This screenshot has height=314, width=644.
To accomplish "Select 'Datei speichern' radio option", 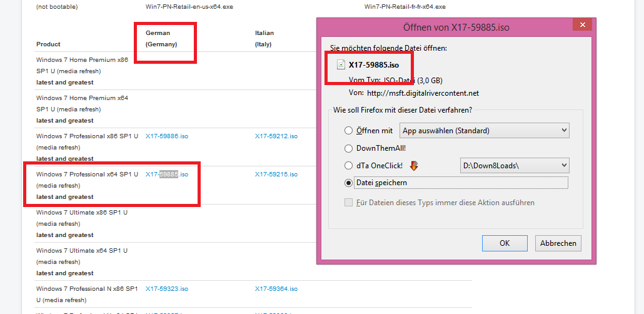I will click(x=348, y=183).
